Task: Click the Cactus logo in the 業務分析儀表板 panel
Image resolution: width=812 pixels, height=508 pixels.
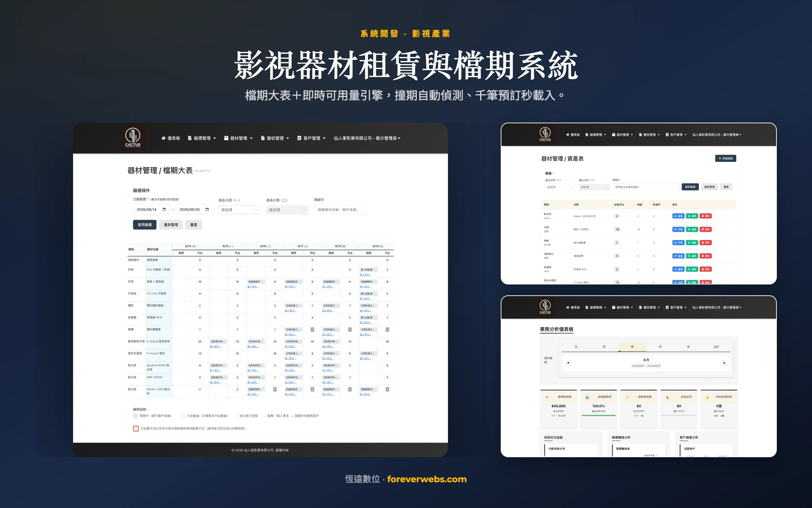Action: point(545,307)
